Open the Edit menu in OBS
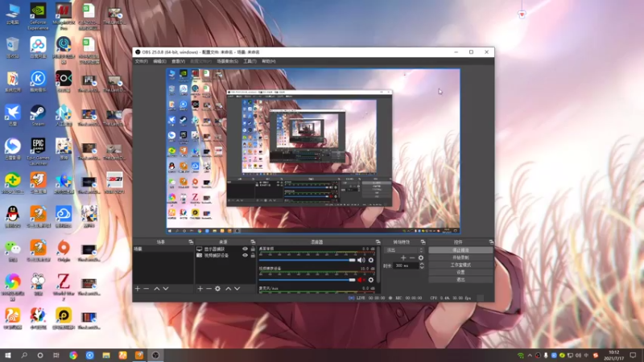 (x=159, y=61)
